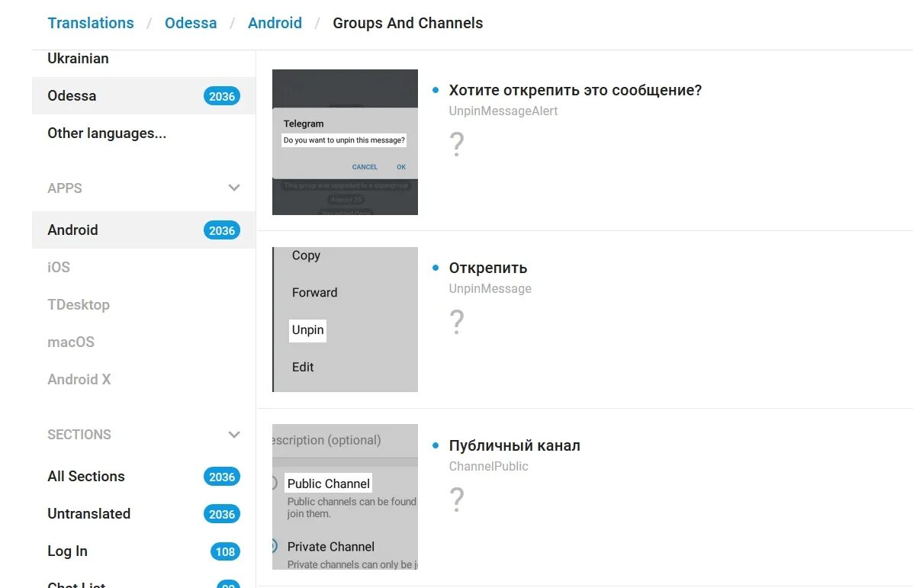
Task: Choose TDesktop app in sidebar
Action: (x=79, y=305)
